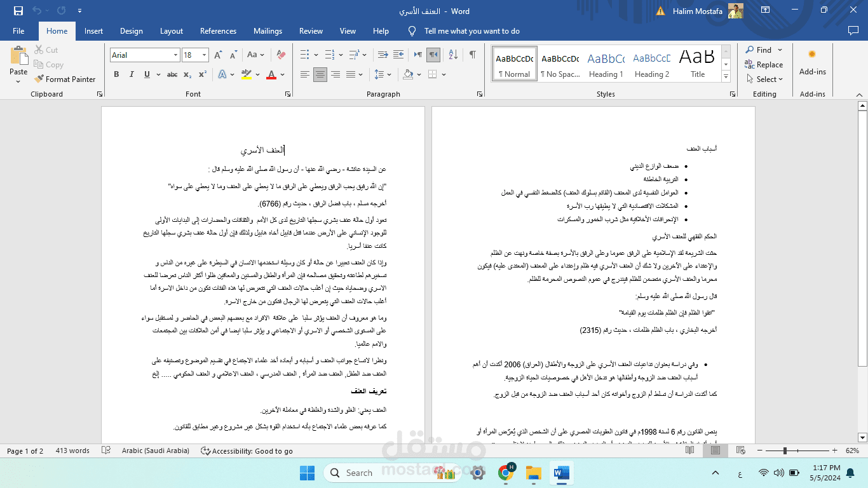Apply strikethrough formatting
868x488 pixels.
172,74
